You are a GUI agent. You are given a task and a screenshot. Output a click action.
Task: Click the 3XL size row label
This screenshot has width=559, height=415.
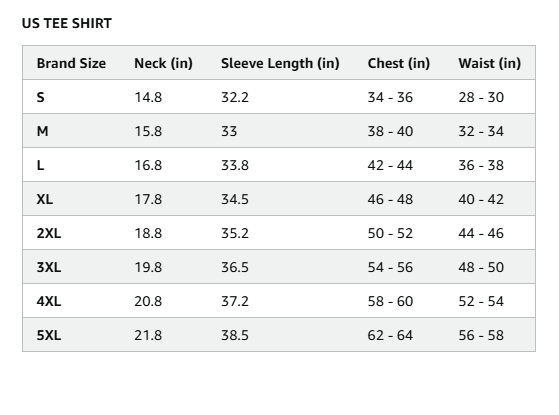49,267
